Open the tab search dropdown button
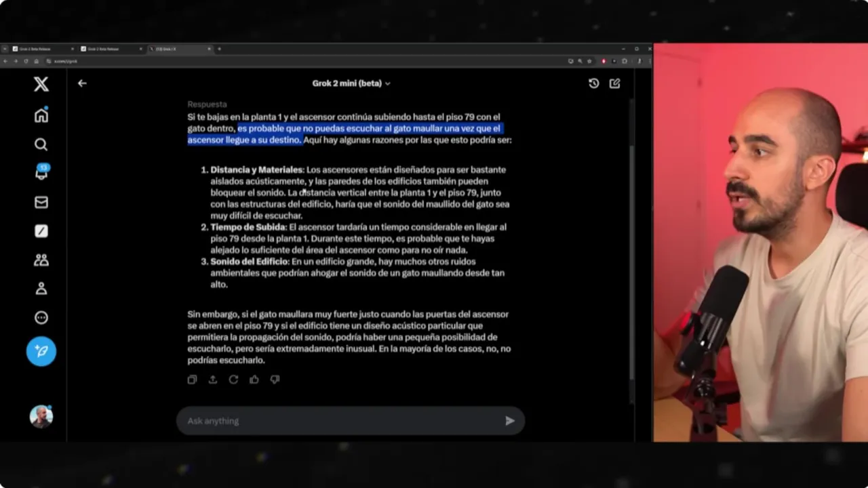The height and width of the screenshot is (488, 868). [5, 49]
